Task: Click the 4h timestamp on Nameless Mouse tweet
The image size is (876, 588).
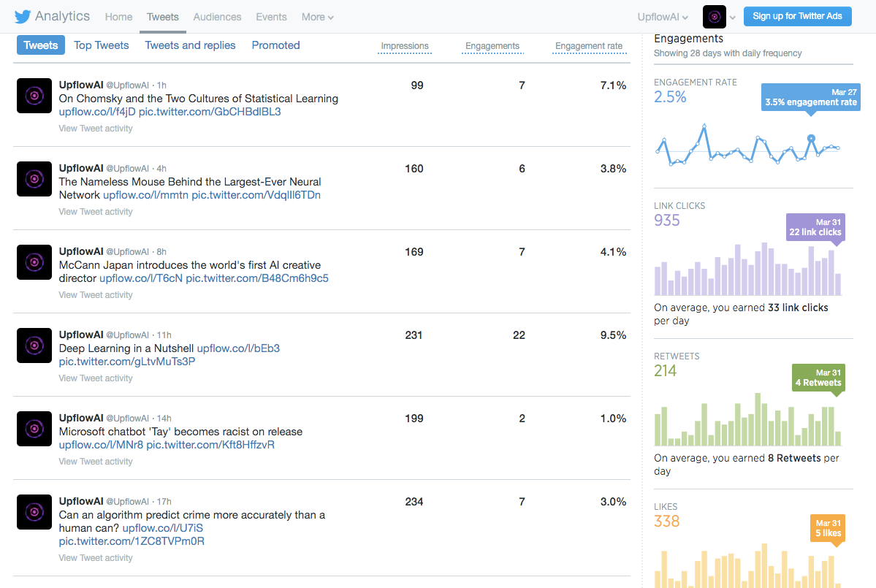Action: (x=161, y=169)
